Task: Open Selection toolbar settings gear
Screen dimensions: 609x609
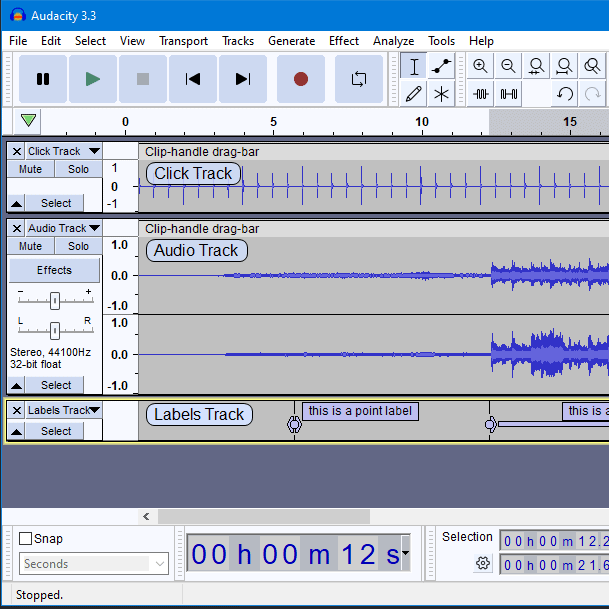Action: pyautogui.click(x=483, y=563)
